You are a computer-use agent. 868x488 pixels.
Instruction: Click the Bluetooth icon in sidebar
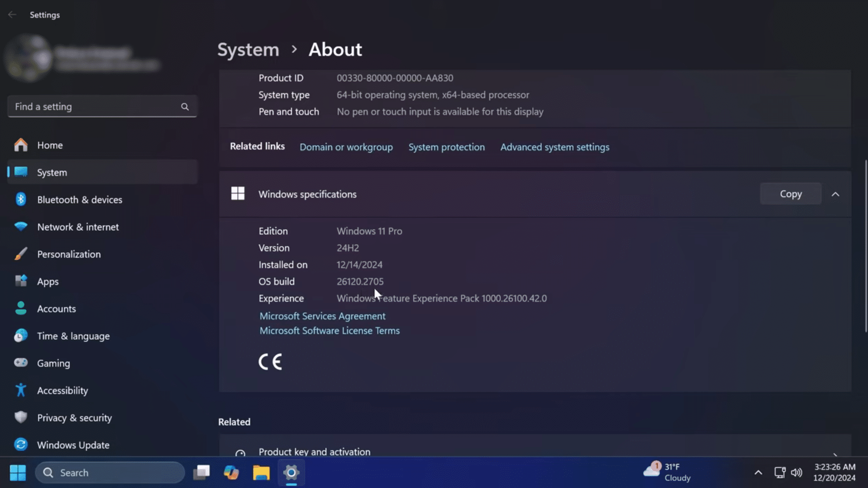[20, 199]
